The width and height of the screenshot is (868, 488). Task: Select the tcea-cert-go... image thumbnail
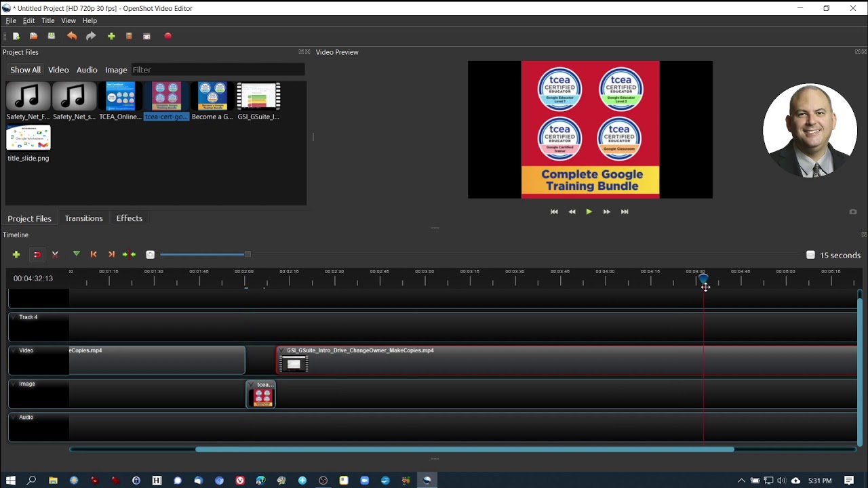(166, 102)
